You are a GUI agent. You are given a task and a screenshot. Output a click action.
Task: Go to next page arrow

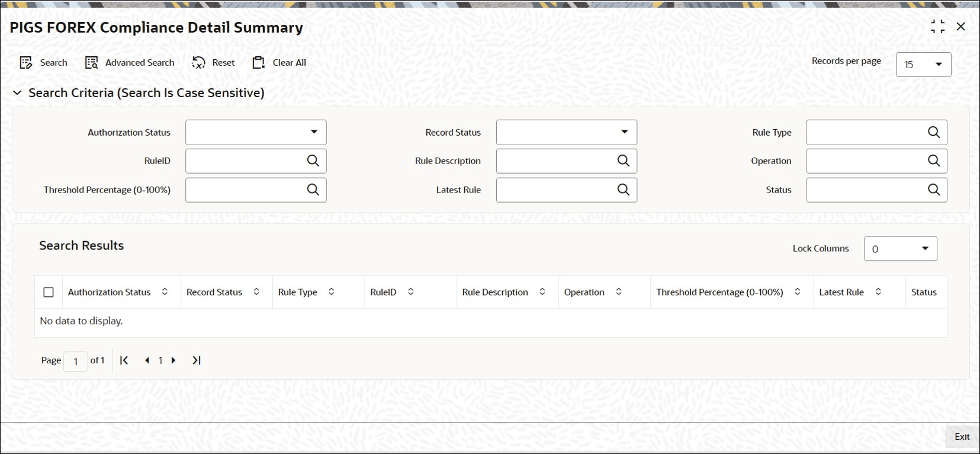point(173,360)
